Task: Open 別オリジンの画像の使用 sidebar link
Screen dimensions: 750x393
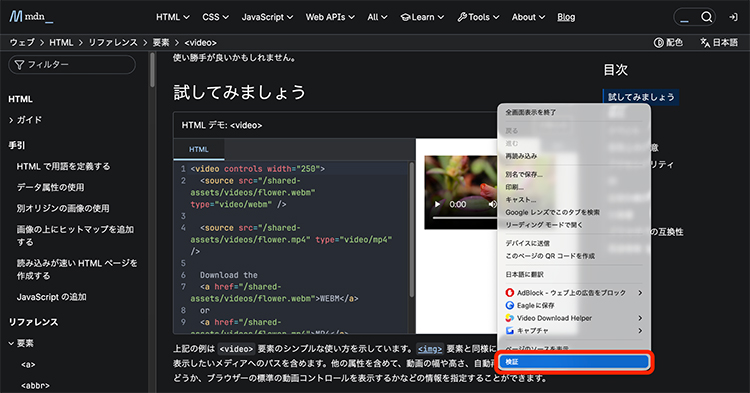Action: 63,208
